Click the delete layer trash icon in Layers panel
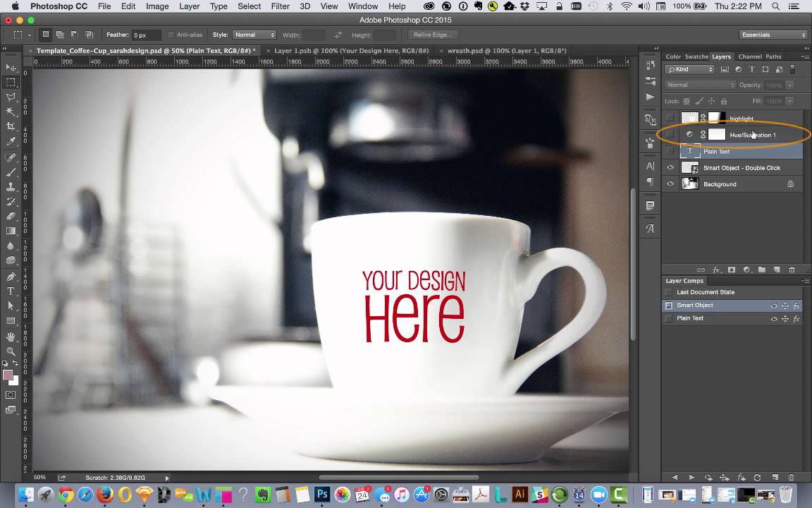This screenshot has width=812, height=508. pyautogui.click(x=792, y=270)
